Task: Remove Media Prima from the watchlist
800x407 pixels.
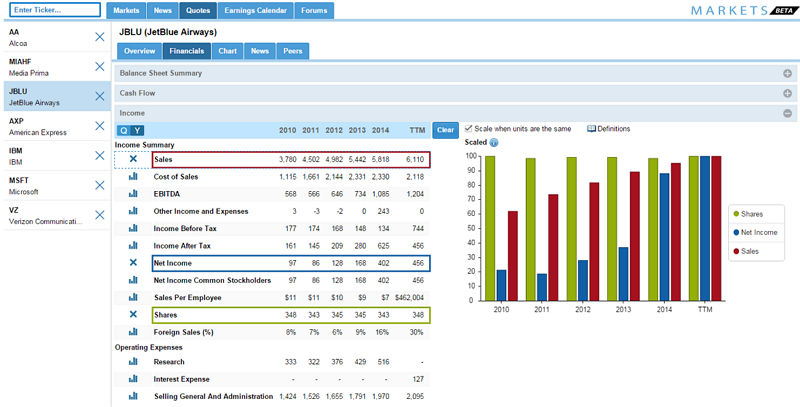Action: [x=100, y=66]
